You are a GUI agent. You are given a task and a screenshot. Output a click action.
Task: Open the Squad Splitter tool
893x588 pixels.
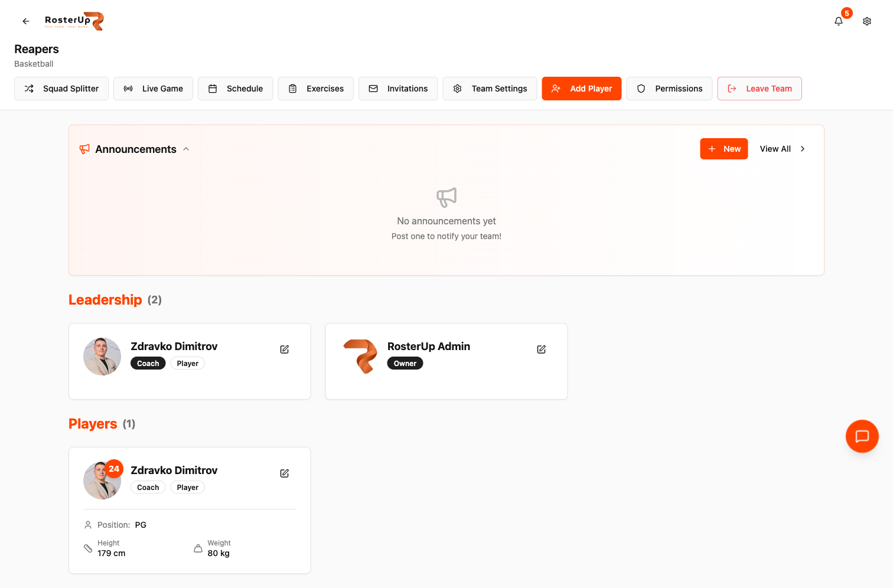click(61, 89)
